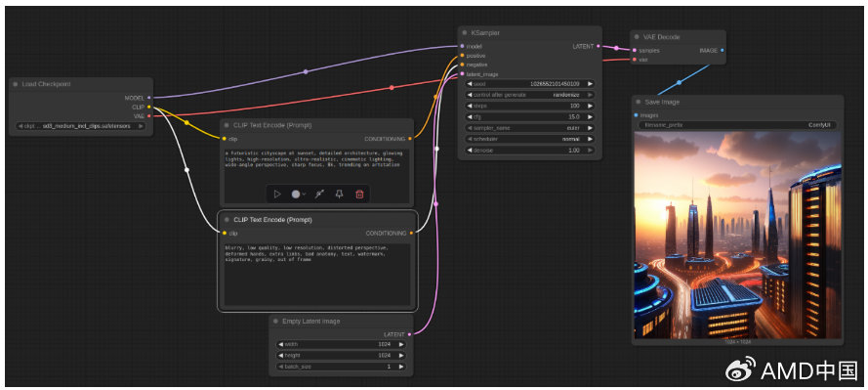Click the seed value field in KSampler

click(530, 84)
